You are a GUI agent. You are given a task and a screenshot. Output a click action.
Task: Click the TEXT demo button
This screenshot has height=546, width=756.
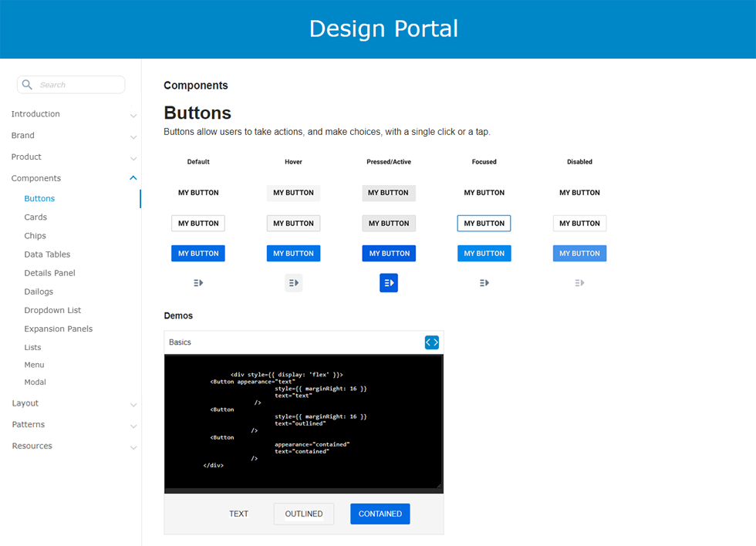tap(239, 514)
